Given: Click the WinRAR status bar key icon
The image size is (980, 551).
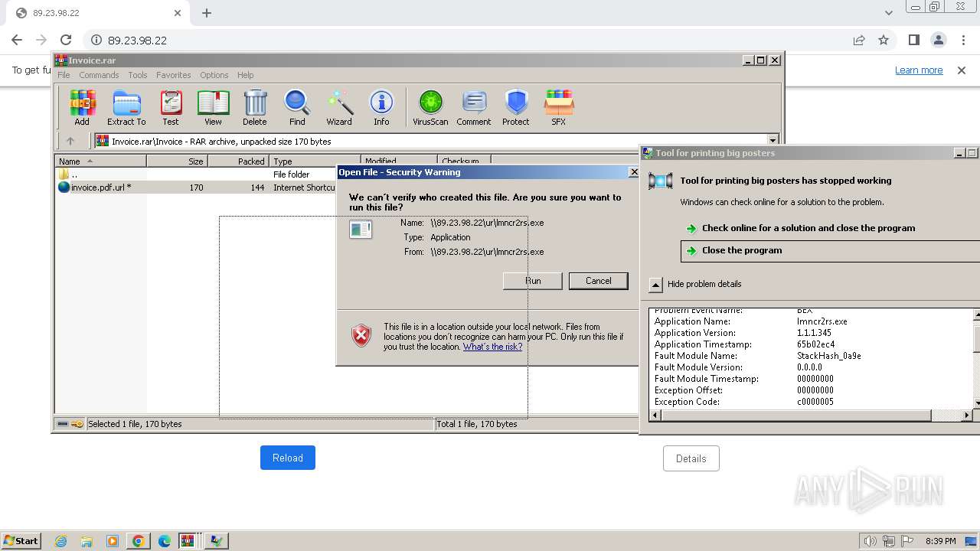Looking at the screenshot, I should pyautogui.click(x=77, y=424).
